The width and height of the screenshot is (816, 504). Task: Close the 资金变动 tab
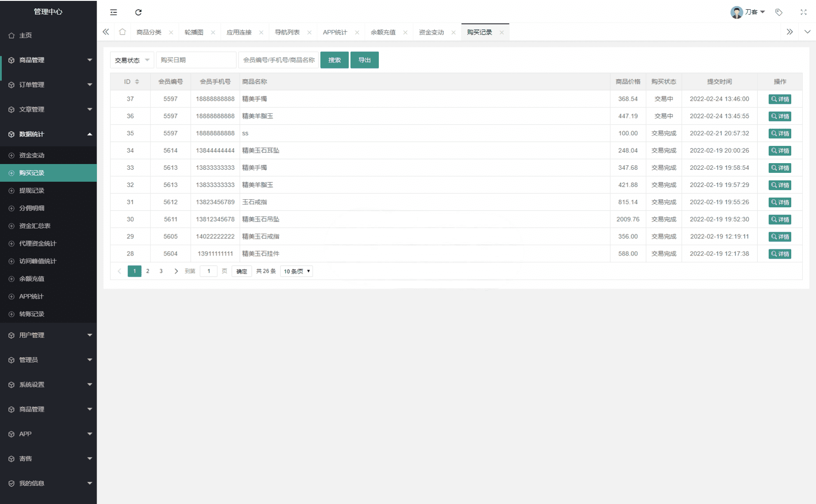coord(454,32)
